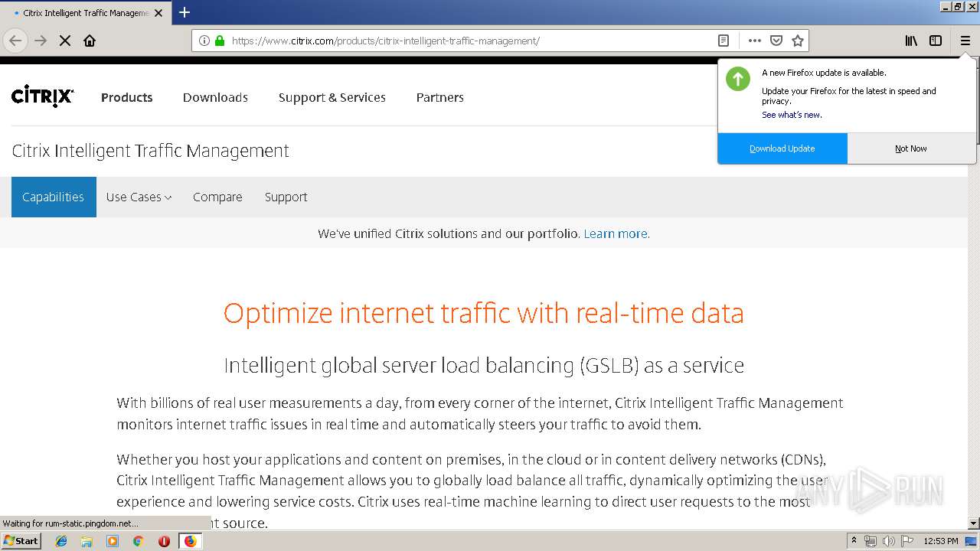Open the Downloads menu
Image resolution: width=980 pixels, height=551 pixels.
click(x=215, y=97)
